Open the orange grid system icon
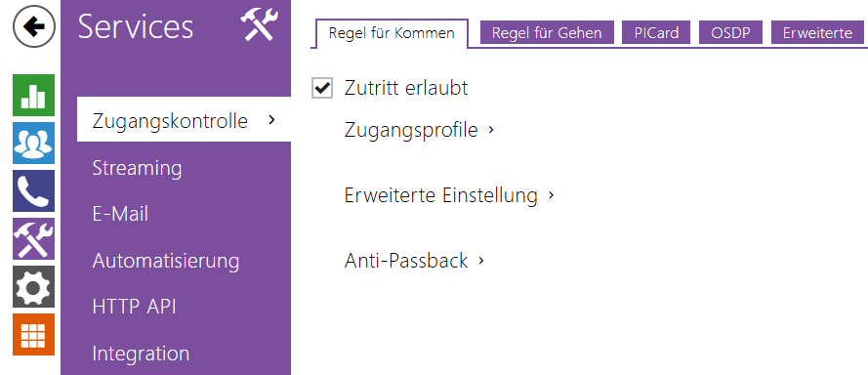 34,334
